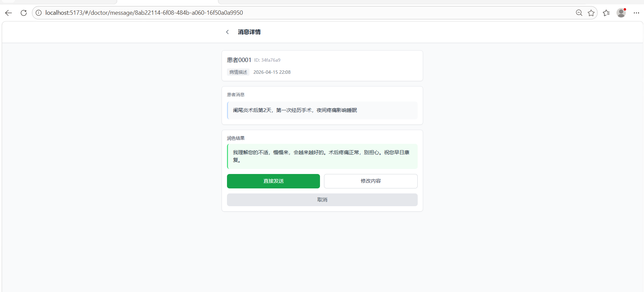Go back using the chevron beside 消息详情
Image resolution: width=644 pixels, height=292 pixels.
[x=227, y=32]
